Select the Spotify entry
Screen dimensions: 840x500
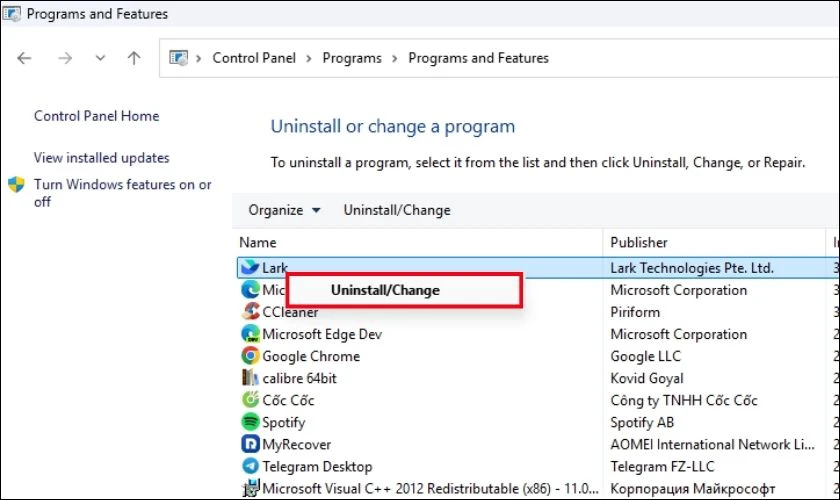click(x=283, y=422)
